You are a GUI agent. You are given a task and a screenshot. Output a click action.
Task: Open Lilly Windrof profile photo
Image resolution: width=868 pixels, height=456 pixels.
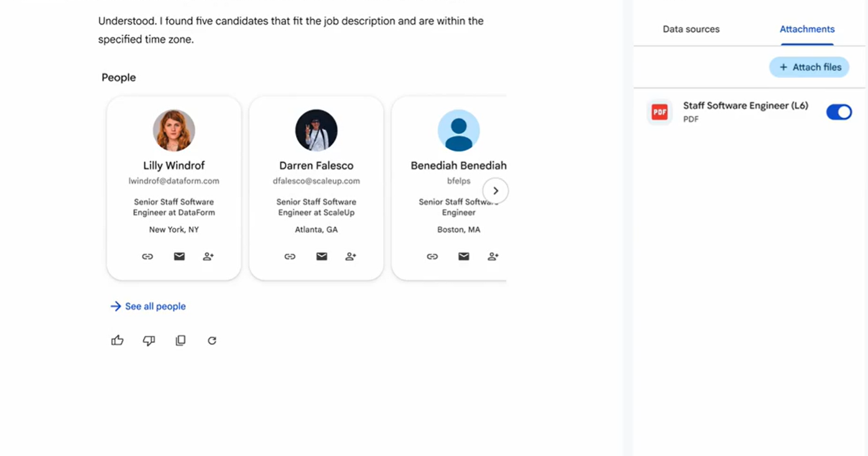[174, 131]
